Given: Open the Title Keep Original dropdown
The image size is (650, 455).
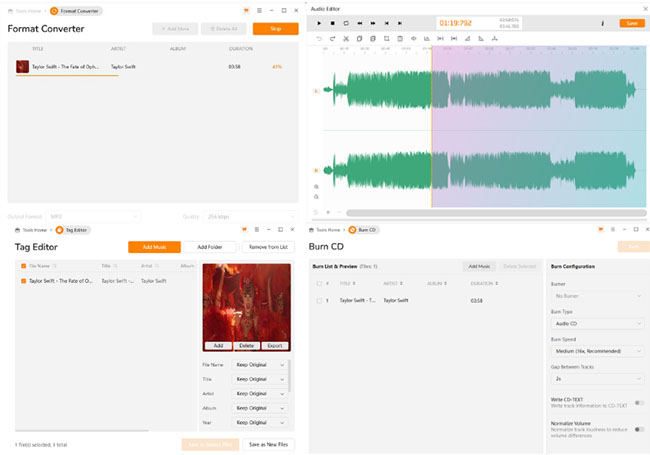Looking at the screenshot, I should tap(260, 379).
